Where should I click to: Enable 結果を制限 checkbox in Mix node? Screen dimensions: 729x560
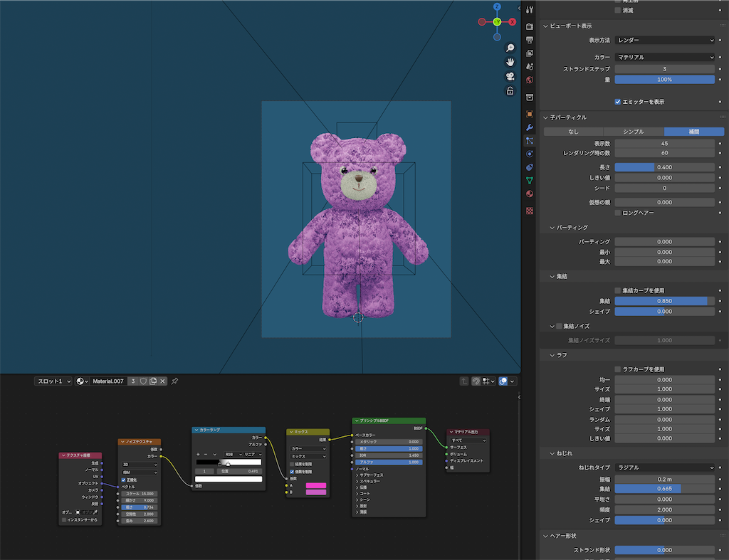click(x=292, y=464)
